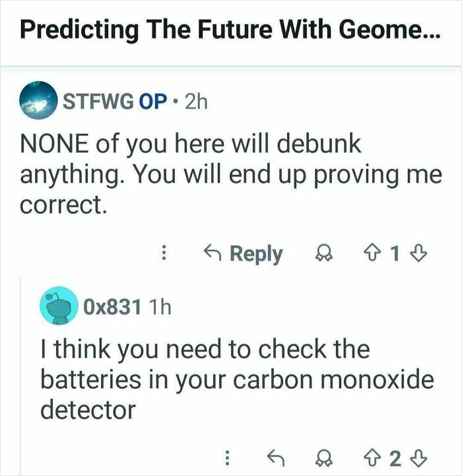This screenshot has height=476, width=462.
Task: Give award to STFWG's comment
Action: click(x=324, y=254)
